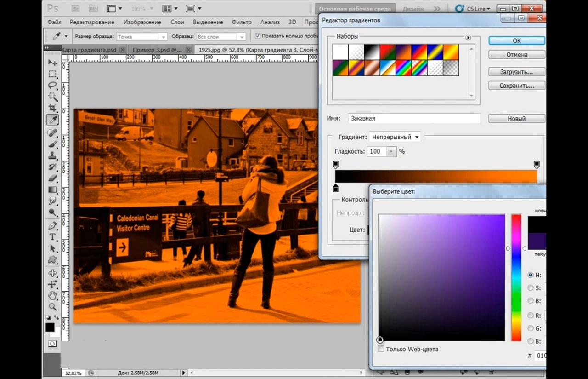Open the 'Гладкость' slider arrow

pos(391,151)
